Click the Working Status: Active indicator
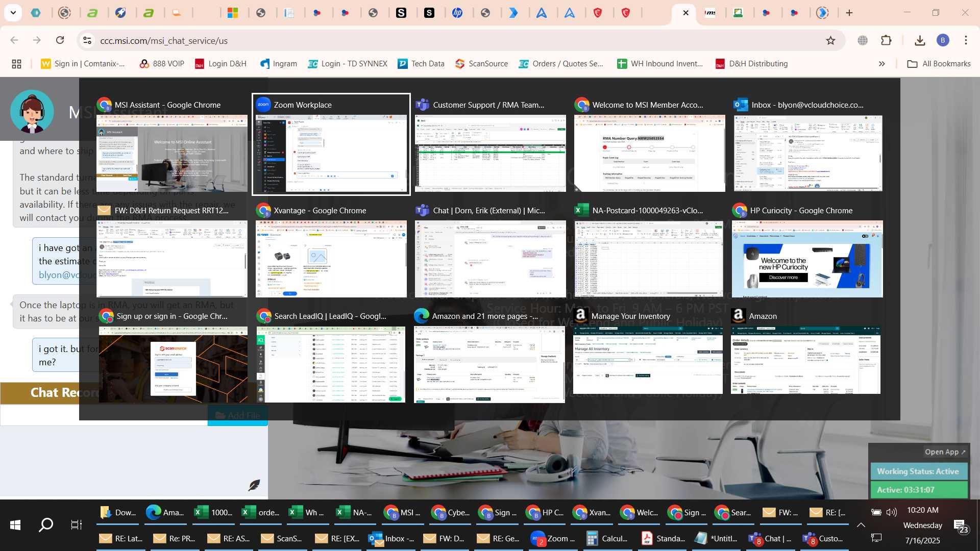The image size is (980, 551). pyautogui.click(x=918, y=471)
